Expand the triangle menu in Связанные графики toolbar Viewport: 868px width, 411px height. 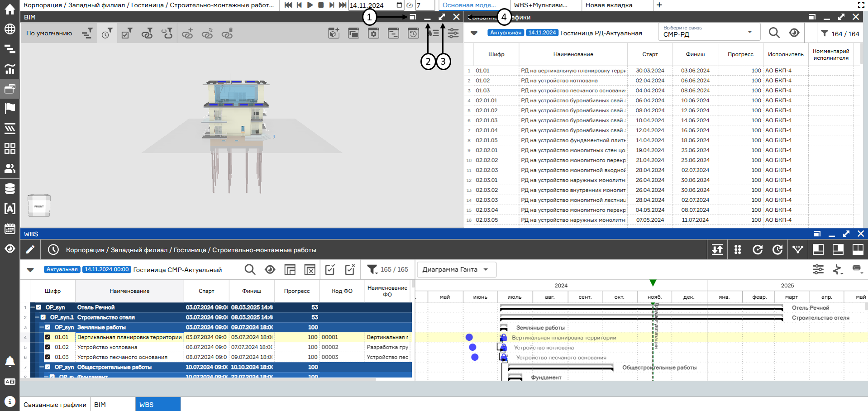(x=474, y=33)
